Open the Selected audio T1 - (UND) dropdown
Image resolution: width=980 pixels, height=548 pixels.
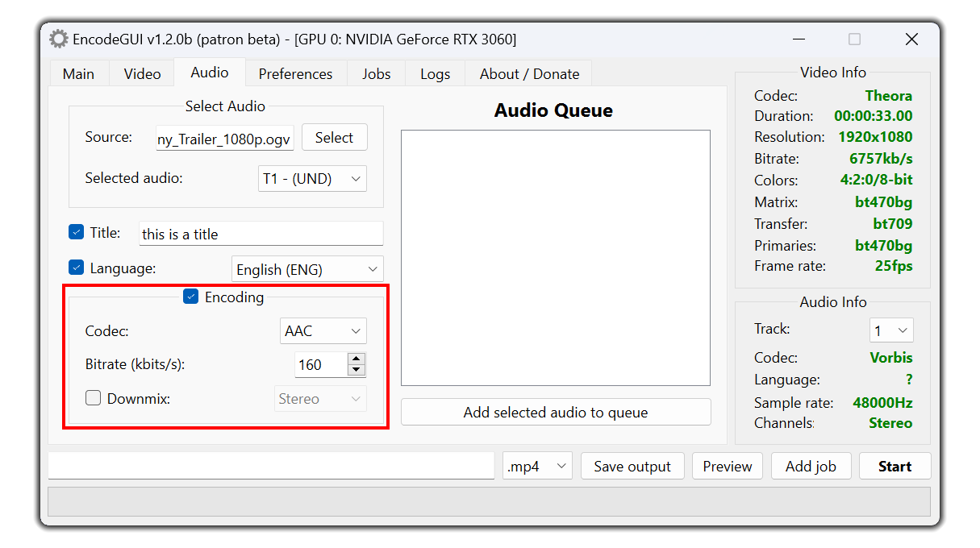[312, 179]
